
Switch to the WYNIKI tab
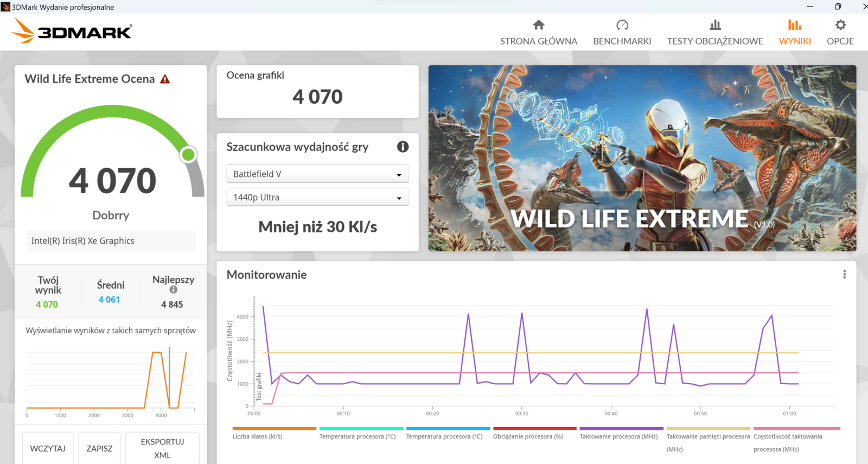(795, 33)
